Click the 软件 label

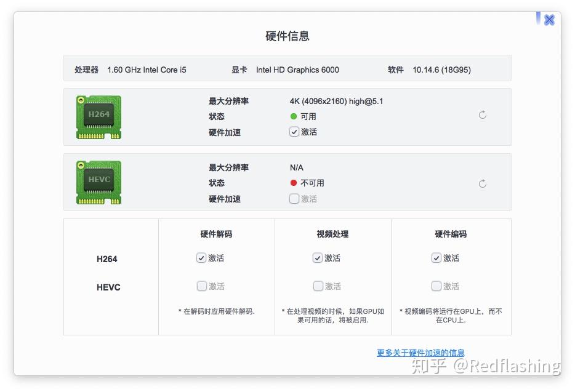396,70
